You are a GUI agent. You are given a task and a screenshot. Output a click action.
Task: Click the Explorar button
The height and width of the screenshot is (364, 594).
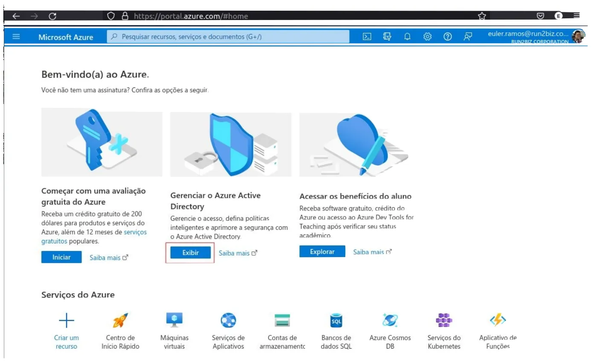coord(322,251)
